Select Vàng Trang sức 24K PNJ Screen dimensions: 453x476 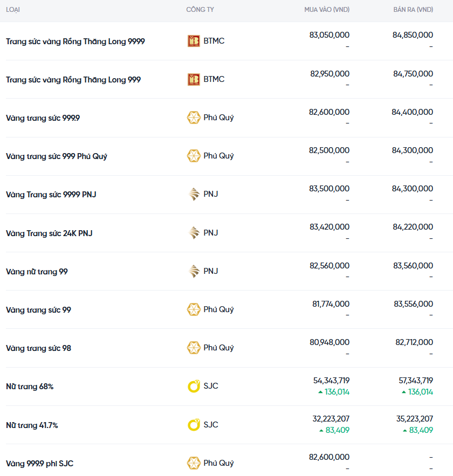(49, 233)
